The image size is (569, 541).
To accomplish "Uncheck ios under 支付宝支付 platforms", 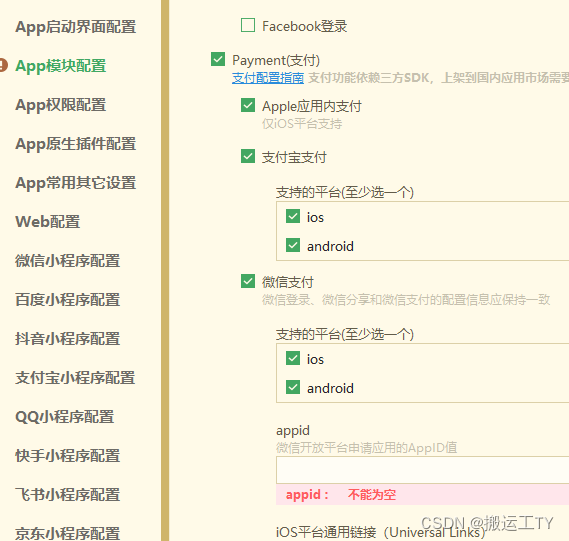I will (293, 216).
